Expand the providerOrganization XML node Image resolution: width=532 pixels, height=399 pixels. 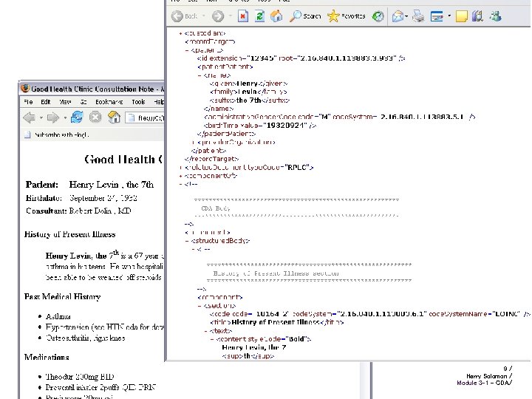(193, 142)
